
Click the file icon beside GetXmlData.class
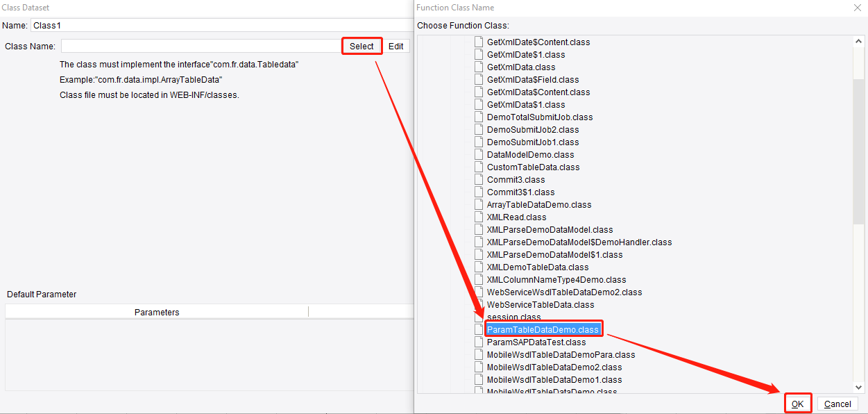(478, 67)
